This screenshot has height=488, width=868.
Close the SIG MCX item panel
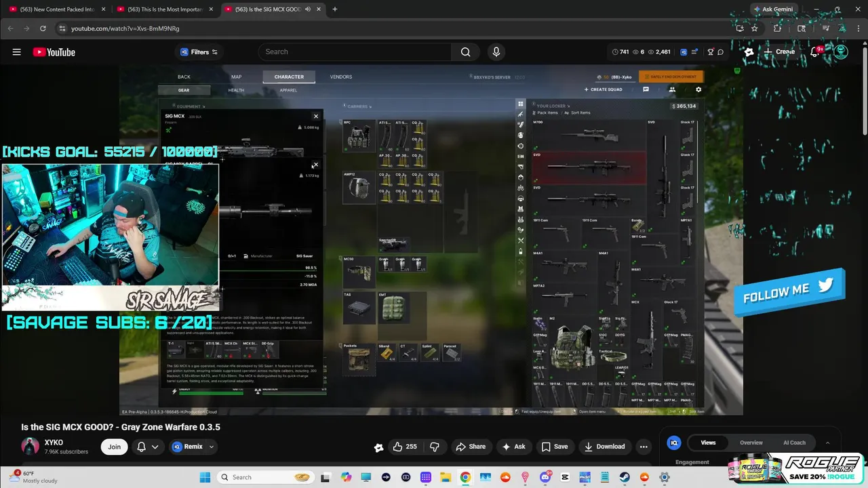click(x=315, y=117)
